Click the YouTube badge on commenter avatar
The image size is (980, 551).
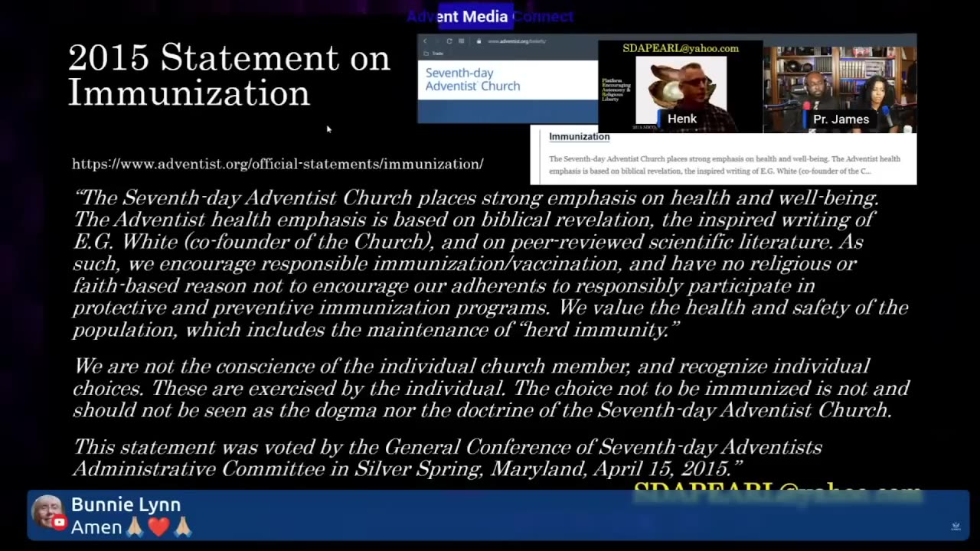59,523
